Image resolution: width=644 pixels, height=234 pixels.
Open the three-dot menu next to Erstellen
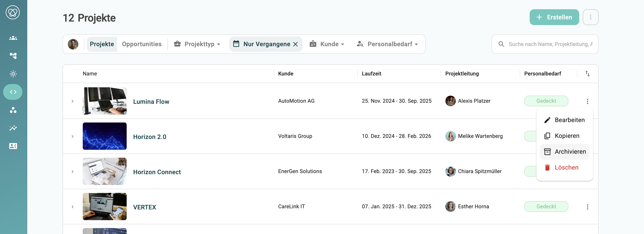point(590,17)
